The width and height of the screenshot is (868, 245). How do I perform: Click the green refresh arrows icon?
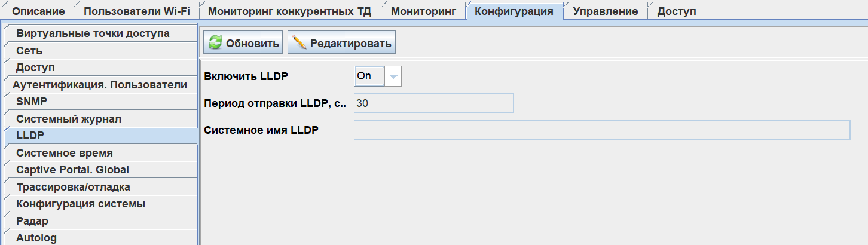coord(215,43)
